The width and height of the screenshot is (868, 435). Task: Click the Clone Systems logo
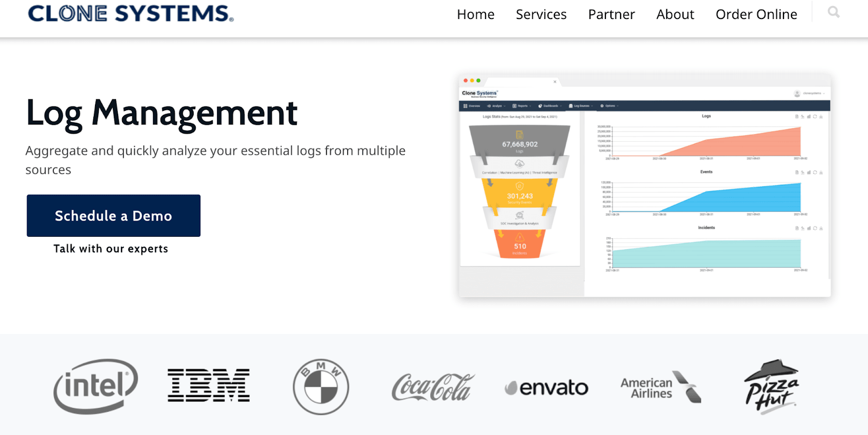tap(131, 13)
